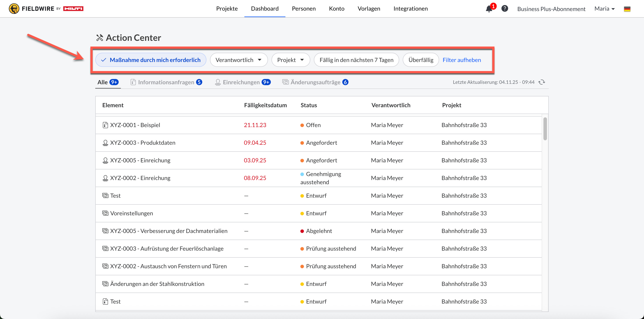Click the refresh icon next to last update
Screen dimensions: 644x319
click(x=542, y=82)
